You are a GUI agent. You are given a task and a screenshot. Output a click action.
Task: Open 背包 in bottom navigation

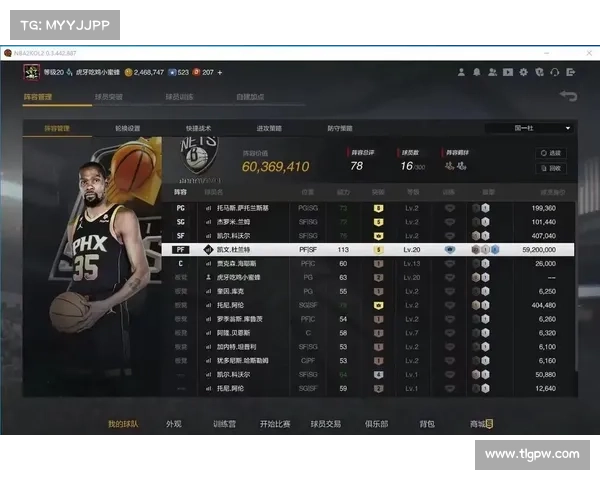pos(427,424)
